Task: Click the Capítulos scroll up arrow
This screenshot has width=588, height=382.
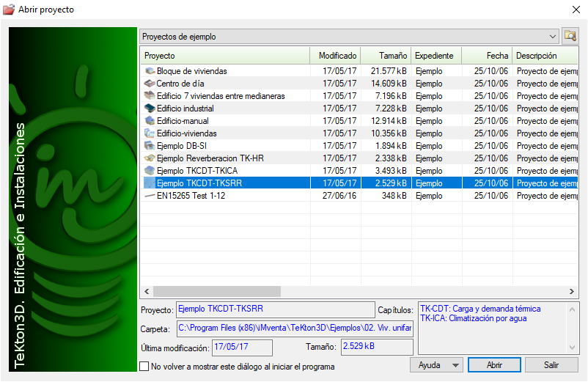Action: (573, 309)
